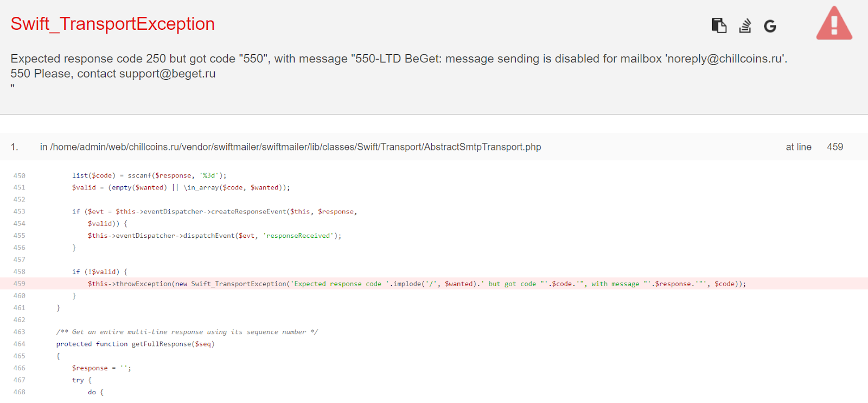Click the Swift_TransportException title

[x=113, y=24]
